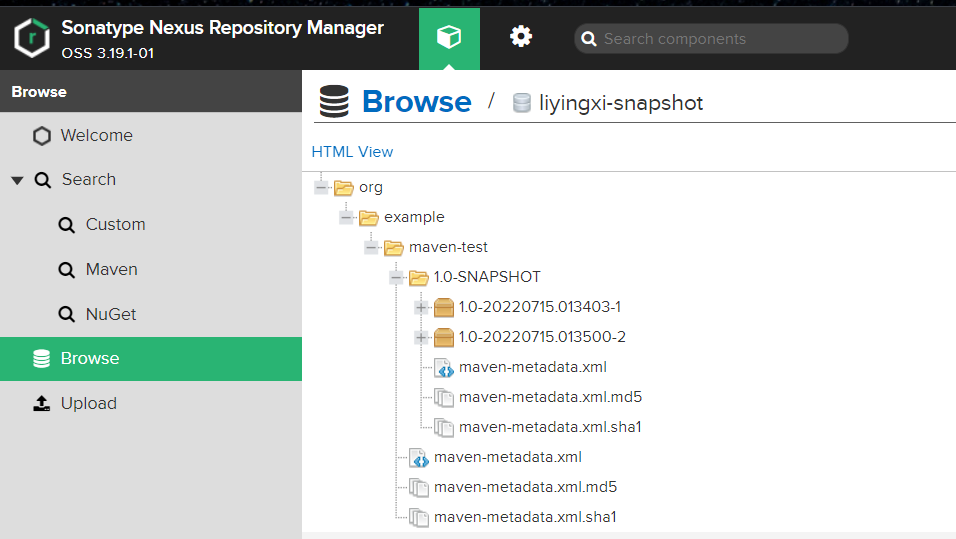Select the 1.0-SNAPSHOT tree label

coord(487,277)
